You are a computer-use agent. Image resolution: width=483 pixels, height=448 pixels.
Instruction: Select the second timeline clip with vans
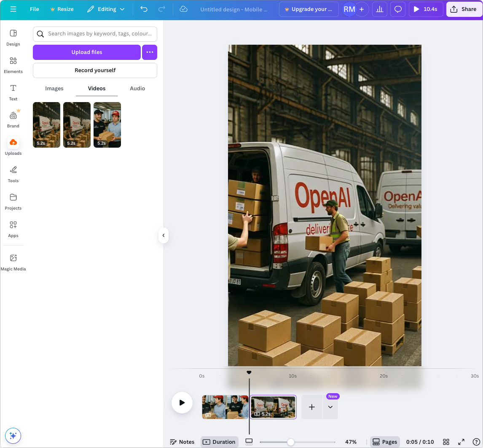point(273,407)
